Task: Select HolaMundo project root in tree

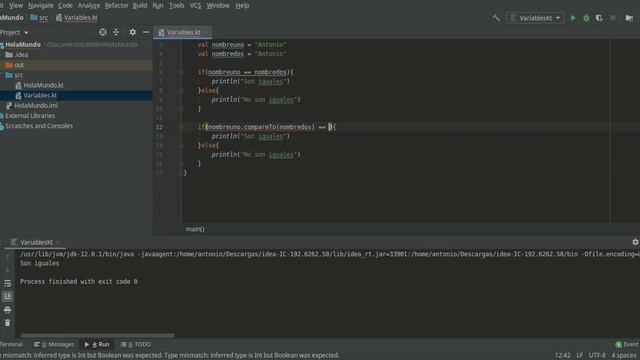Action: click(x=23, y=44)
